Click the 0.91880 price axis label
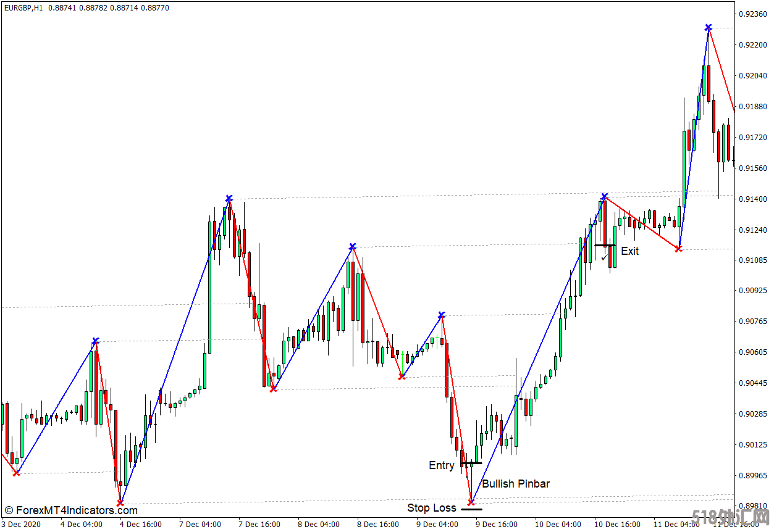Screen dimensions: 774x532 pos(754,107)
